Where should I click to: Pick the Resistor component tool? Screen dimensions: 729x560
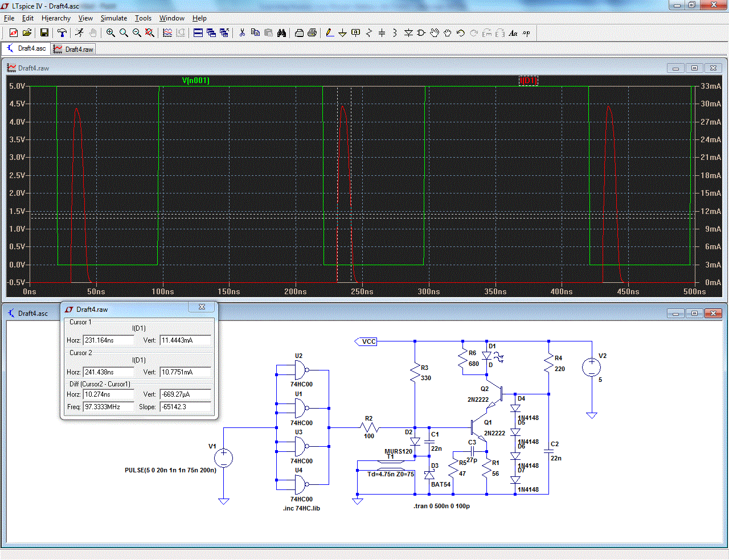(x=368, y=33)
